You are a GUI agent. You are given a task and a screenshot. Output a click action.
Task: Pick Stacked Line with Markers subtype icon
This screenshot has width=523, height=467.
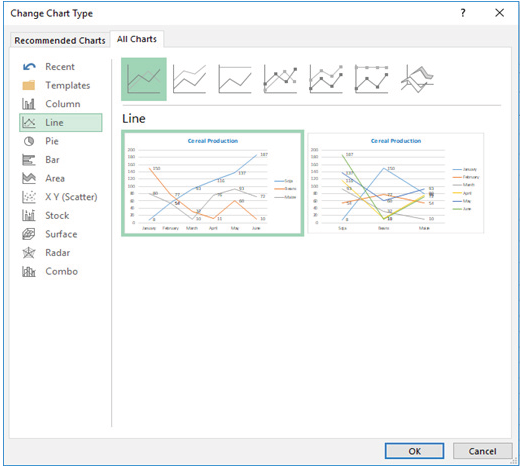click(x=326, y=79)
